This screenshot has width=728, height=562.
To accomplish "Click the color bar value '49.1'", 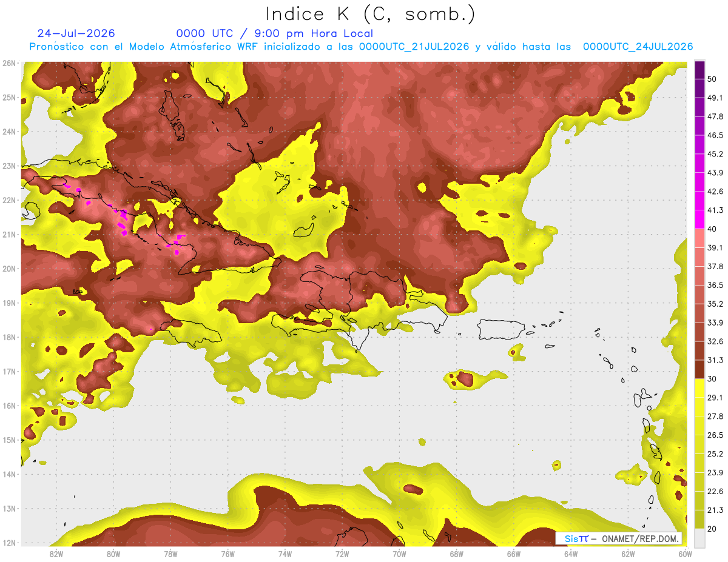I will (715, 97).
